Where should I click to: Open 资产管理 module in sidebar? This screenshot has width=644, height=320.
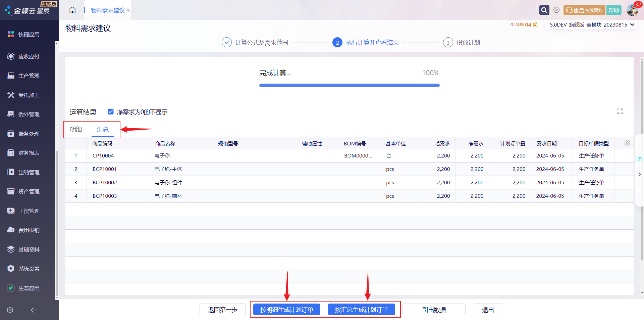tap(23, 191)
